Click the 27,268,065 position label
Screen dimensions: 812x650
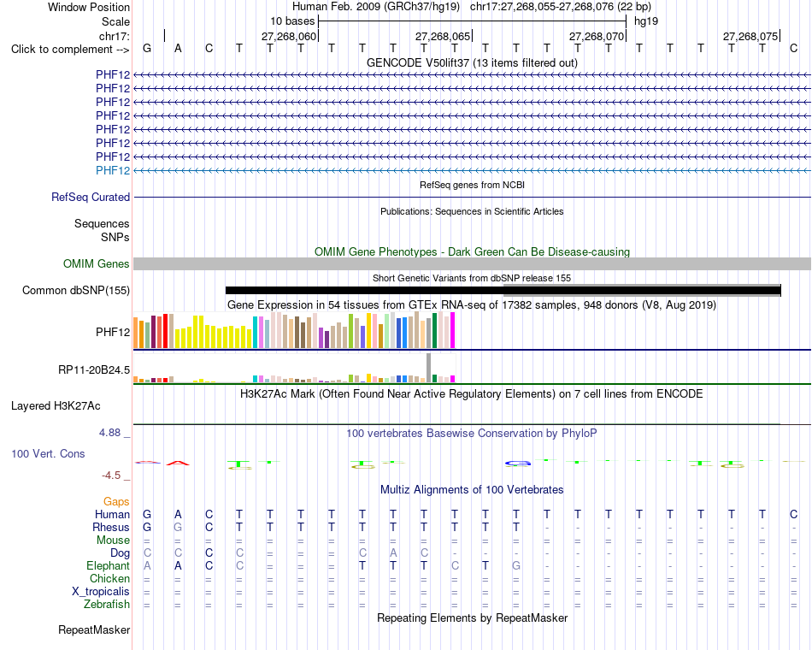pyautogui.click(x=443, y=36)
